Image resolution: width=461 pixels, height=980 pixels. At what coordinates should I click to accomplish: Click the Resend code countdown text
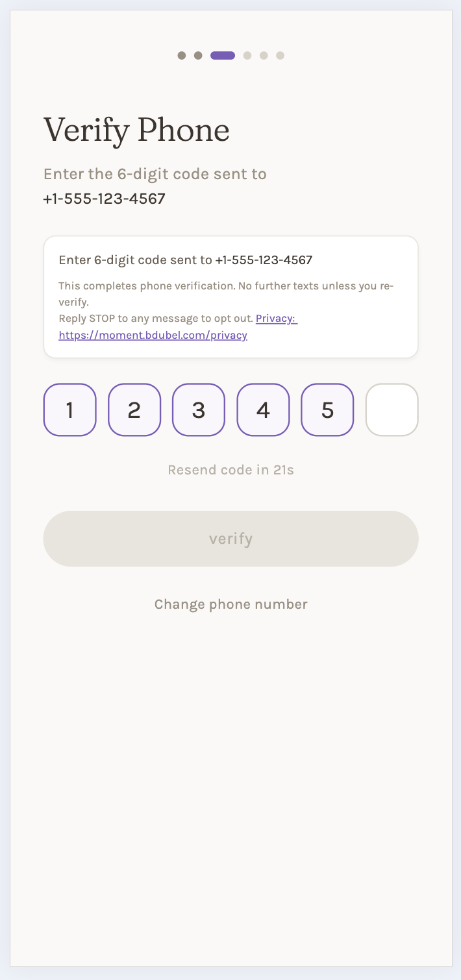(x=230, y=469)
